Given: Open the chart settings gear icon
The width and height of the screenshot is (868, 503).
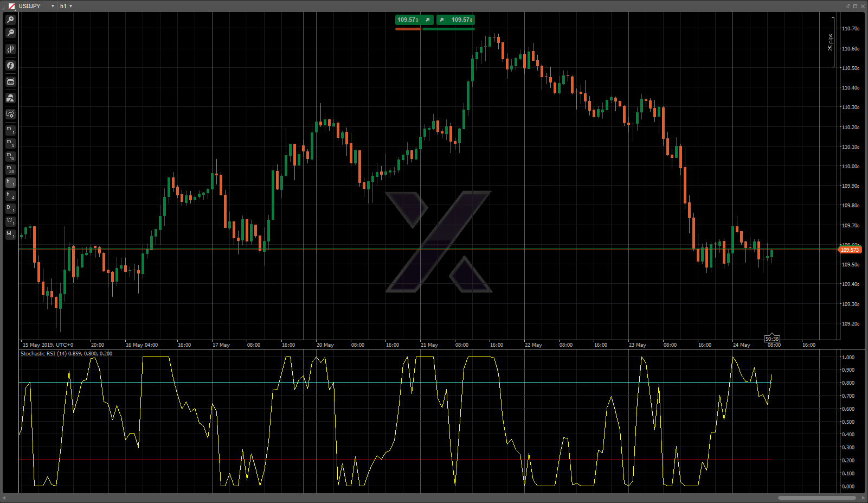Looking at the screenshot, I should (x=10, y=114).
